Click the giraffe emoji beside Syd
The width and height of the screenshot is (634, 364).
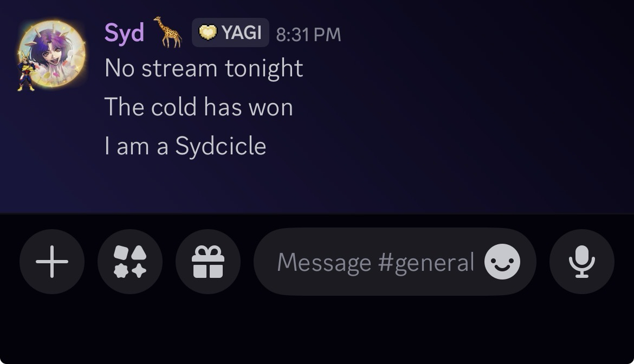[x=167, y=32]
